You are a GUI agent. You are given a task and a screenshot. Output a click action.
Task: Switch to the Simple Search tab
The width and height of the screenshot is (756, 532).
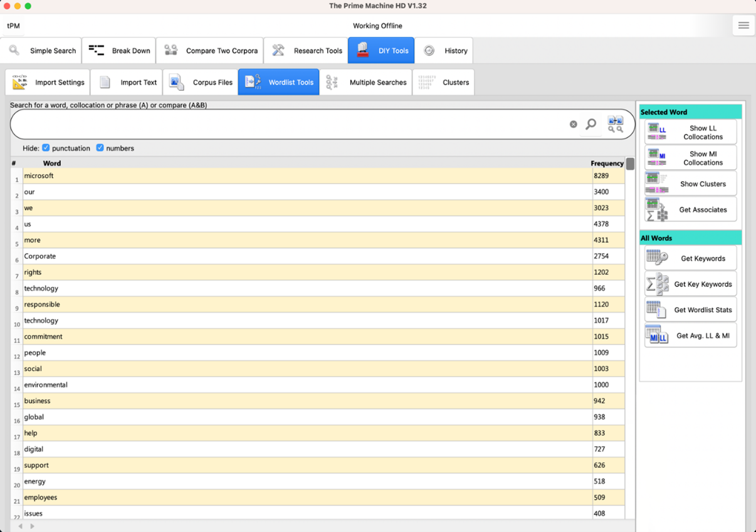pos(41,51)
